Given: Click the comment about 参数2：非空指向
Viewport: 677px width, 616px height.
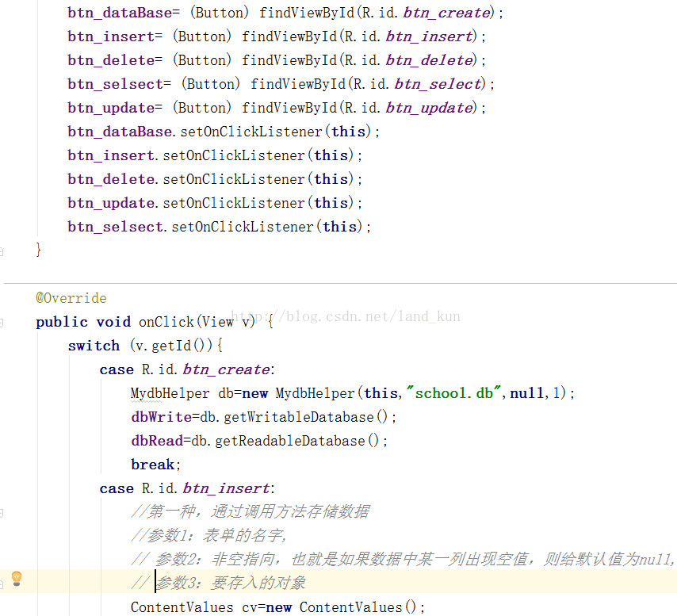Looking at the screenshot, I should [403, 560].
